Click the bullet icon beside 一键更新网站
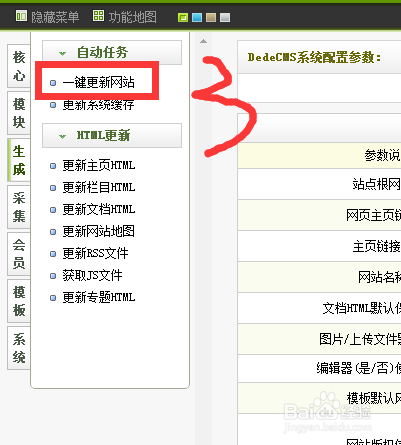Viewport: 401px width, 445px height. click(x=53, y=83)
